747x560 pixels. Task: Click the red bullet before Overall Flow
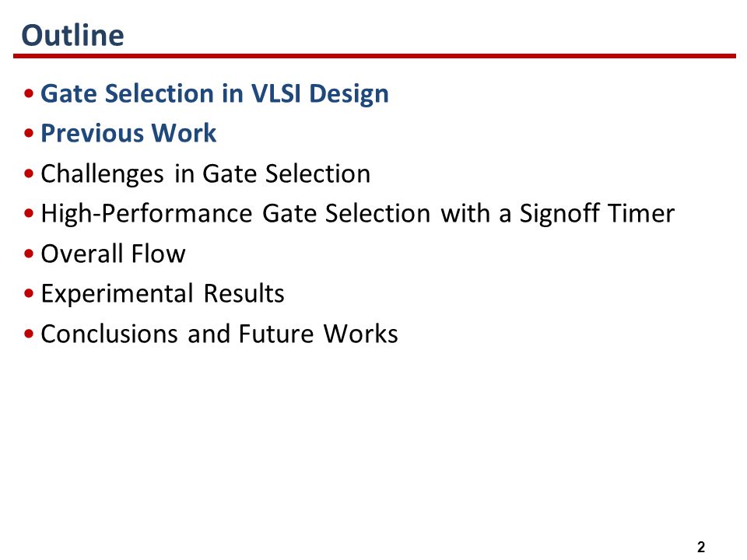(x=29, y=254)
